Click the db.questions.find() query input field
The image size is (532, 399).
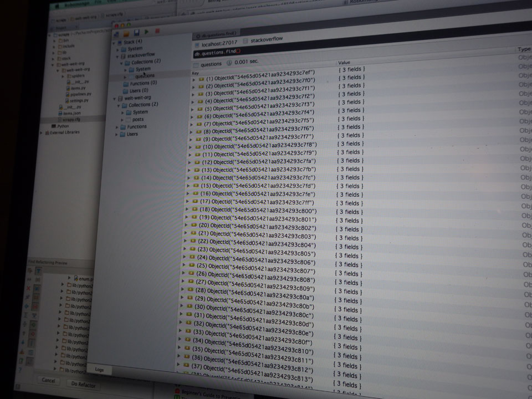point(332,52)
